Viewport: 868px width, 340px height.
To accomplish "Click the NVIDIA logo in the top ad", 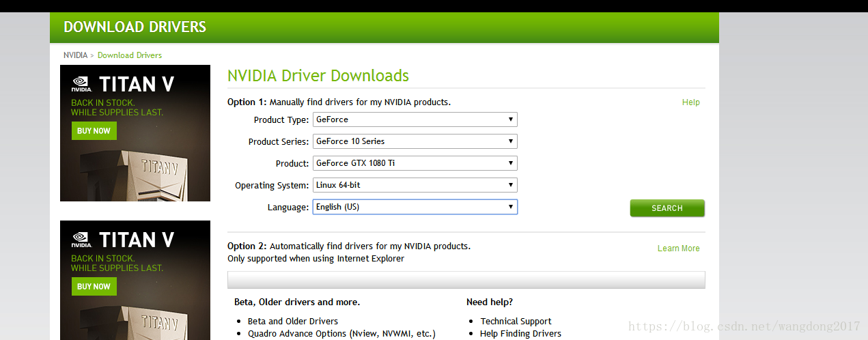I will click(81, 85).
